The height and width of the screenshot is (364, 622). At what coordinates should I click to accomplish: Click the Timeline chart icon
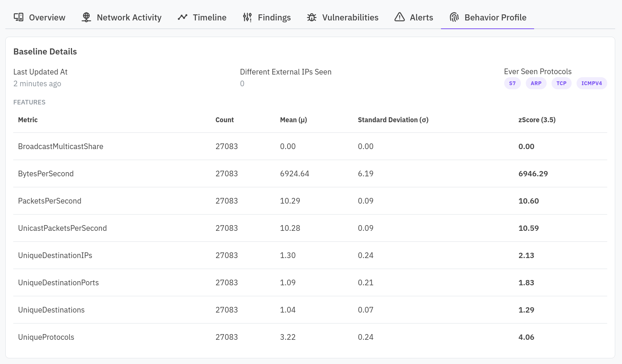(183, 17)
